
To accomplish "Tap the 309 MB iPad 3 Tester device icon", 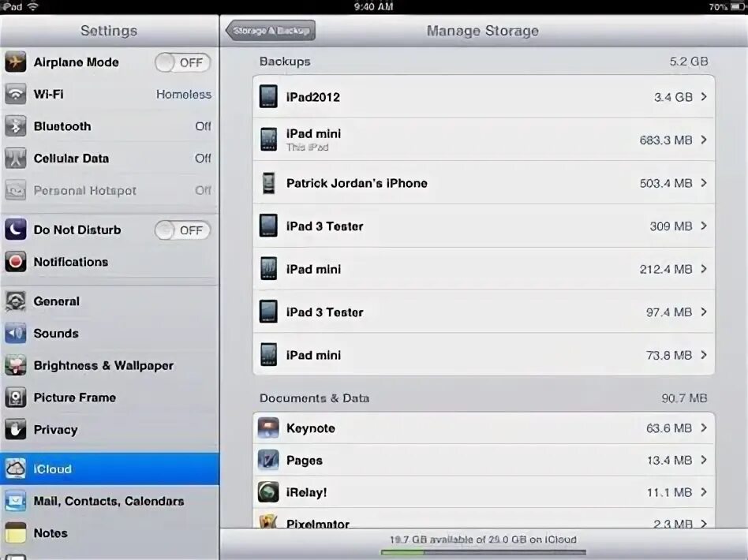I will [268, 226].
